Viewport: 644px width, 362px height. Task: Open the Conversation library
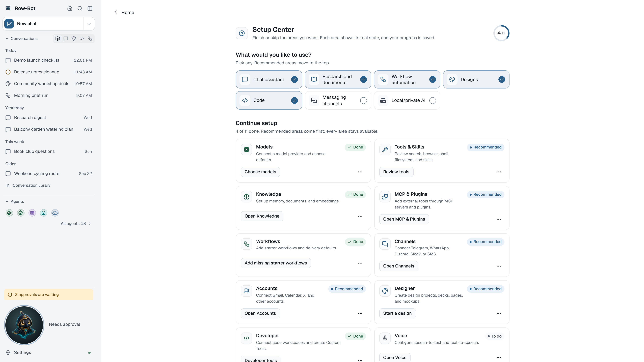pyautogui.click(x=28, y=185)
